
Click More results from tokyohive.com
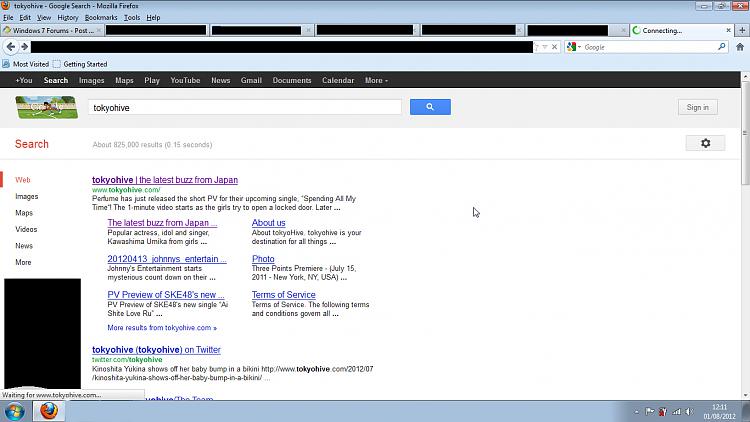click(162, 328)
